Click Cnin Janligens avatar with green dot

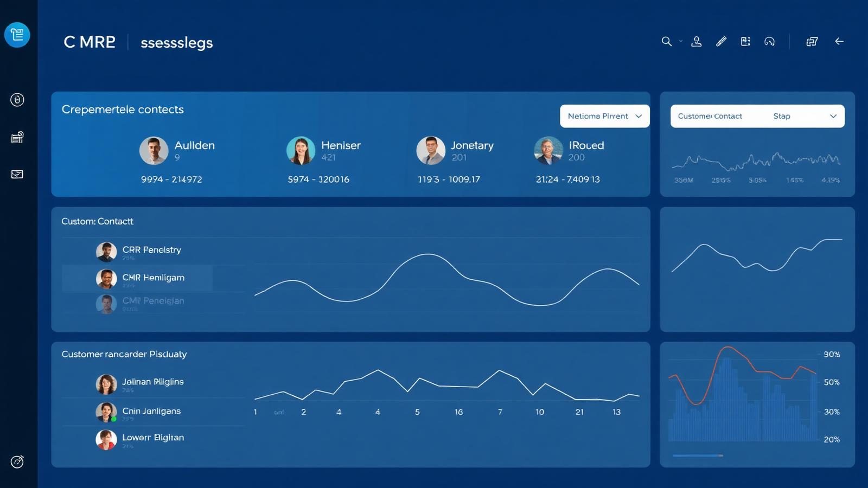(x=106, y=412)
